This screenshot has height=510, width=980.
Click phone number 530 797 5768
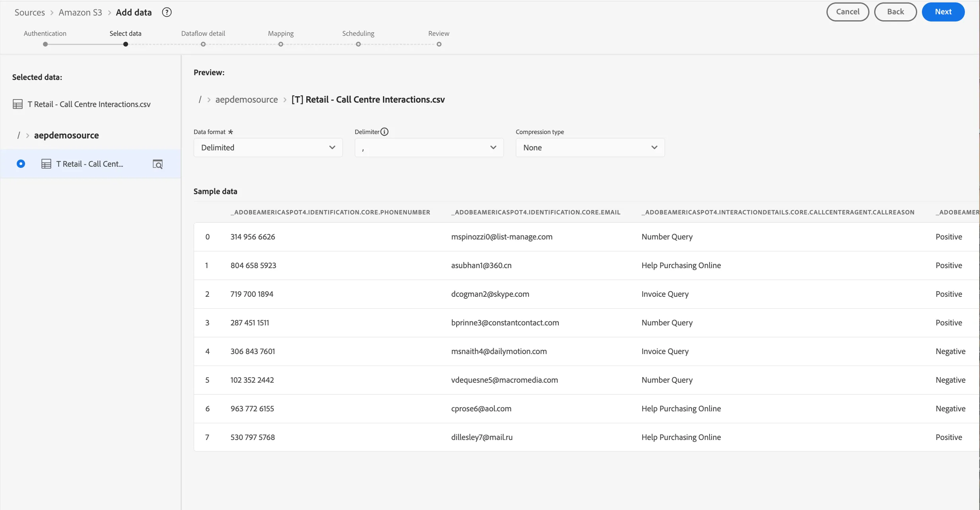pos(253,437)
